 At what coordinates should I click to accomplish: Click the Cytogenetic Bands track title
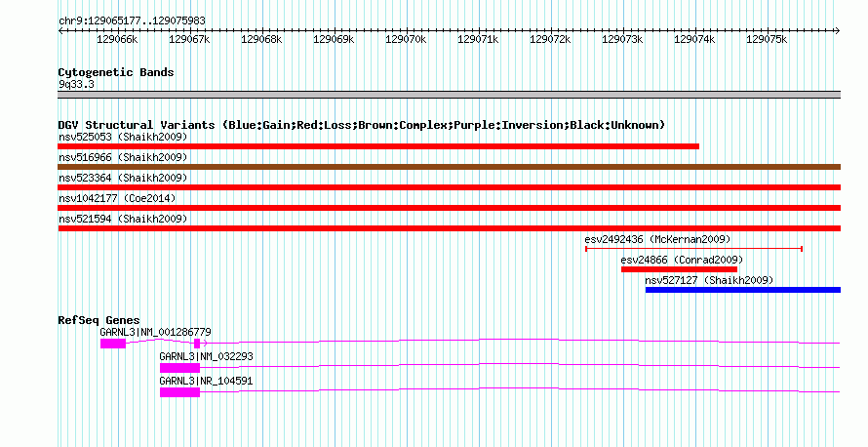coord(116,72)
